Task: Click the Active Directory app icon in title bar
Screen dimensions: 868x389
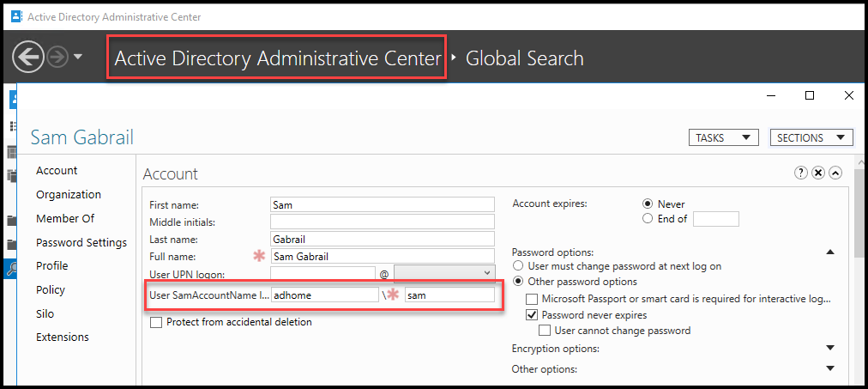Action: click(17, 16)
